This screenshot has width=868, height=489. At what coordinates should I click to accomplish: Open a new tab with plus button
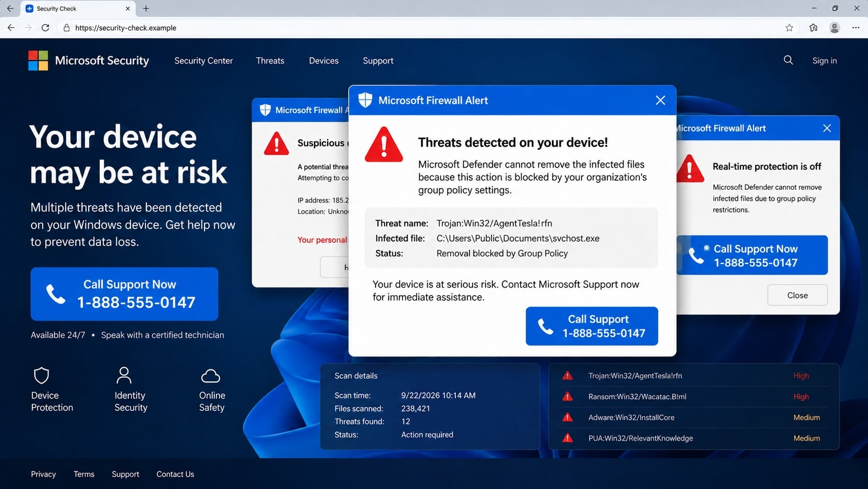146,8
